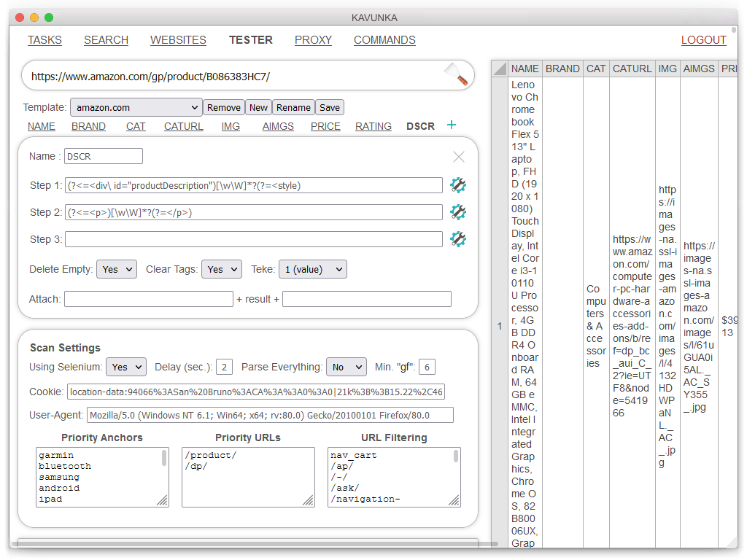Click the Step 1 wrench settings icon
The height and width of the screenshot is (560, 747).
pos(458,185)
